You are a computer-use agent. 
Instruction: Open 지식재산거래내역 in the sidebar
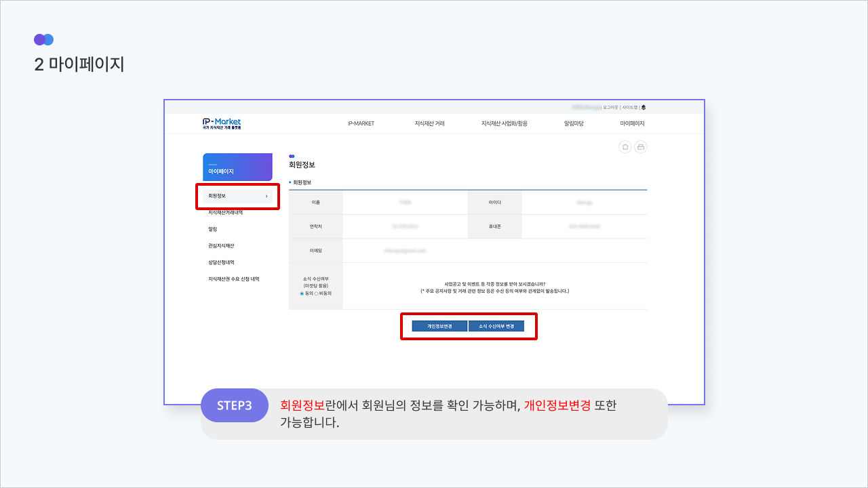pyautogui.click(x=226, y=212)
